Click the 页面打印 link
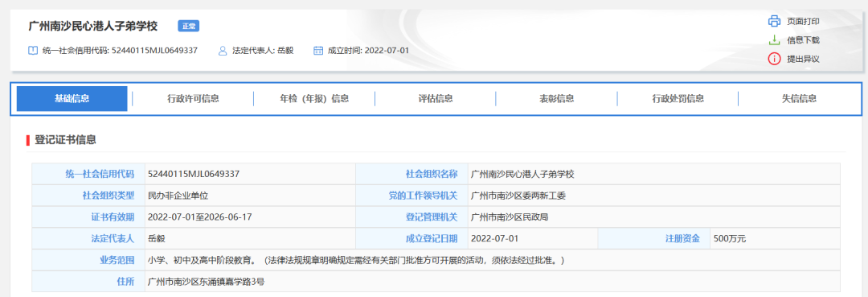The height and width of the screenshot is (297, 868). tap(803, 22)
